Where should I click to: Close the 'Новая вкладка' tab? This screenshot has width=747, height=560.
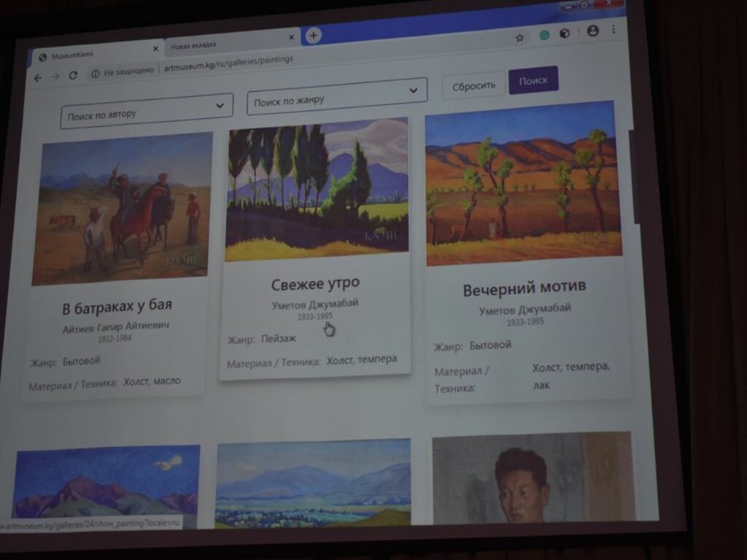pos(291,37)
